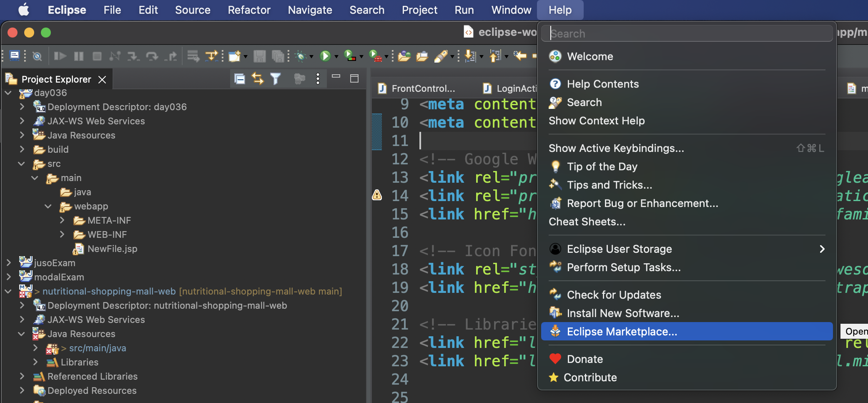Close the Project Explorer tab

[102, 79]
